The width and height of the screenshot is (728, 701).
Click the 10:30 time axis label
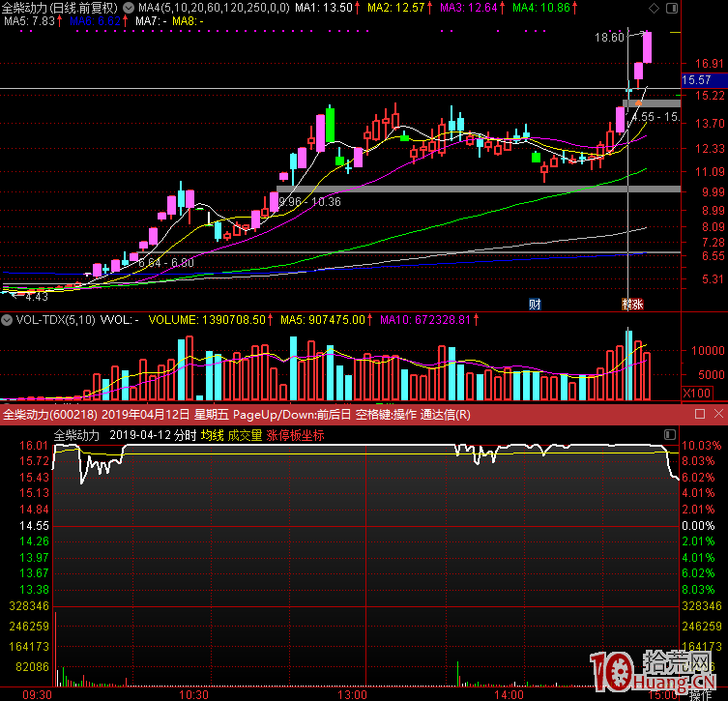[x=193, y=695]
